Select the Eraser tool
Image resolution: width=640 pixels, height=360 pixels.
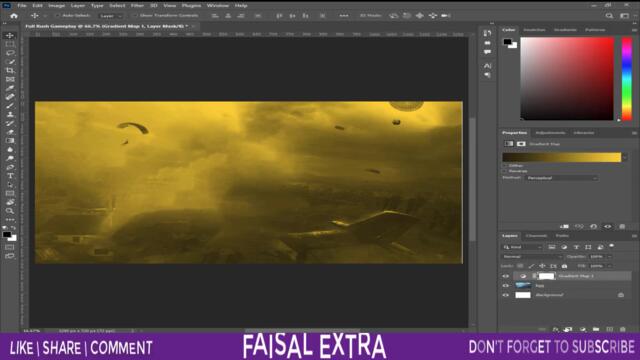(x=10, y=132)
